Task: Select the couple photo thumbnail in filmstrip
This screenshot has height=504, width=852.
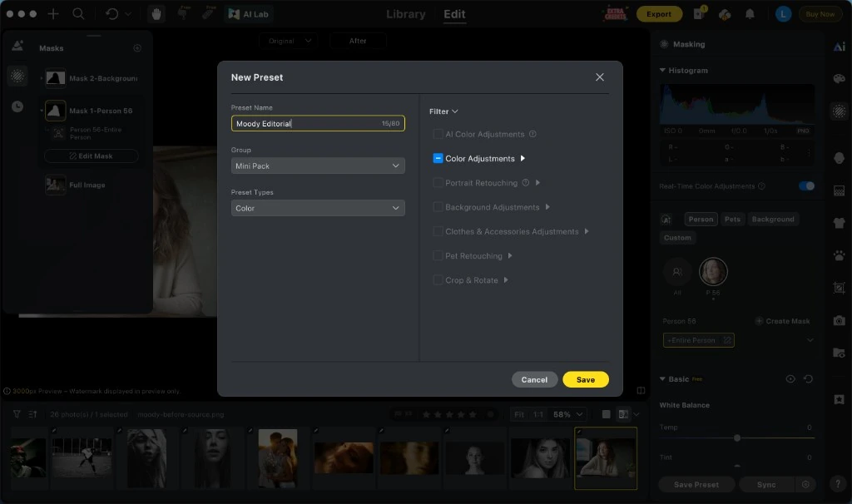Action: pos(278,457)
